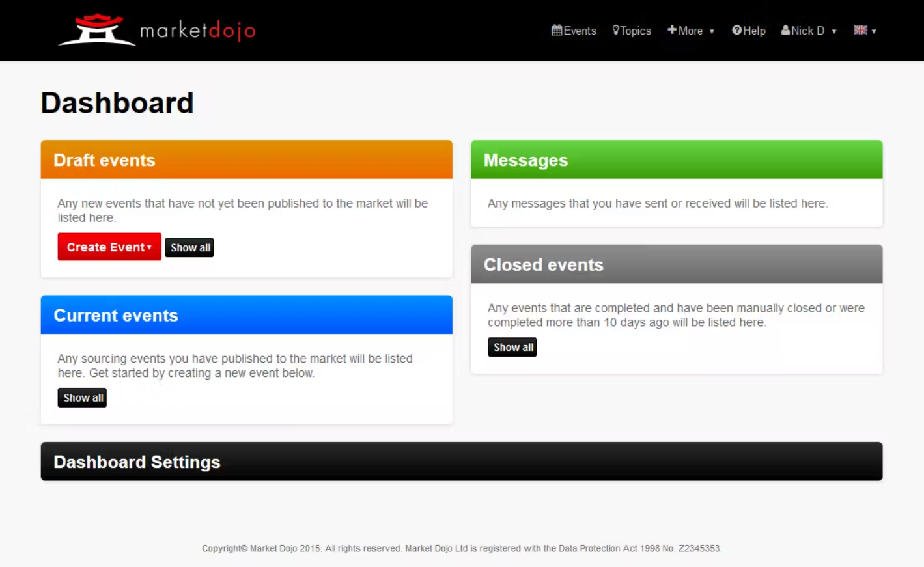
Task: Open the Create Event dropdown caret
Action: point(149,247)
